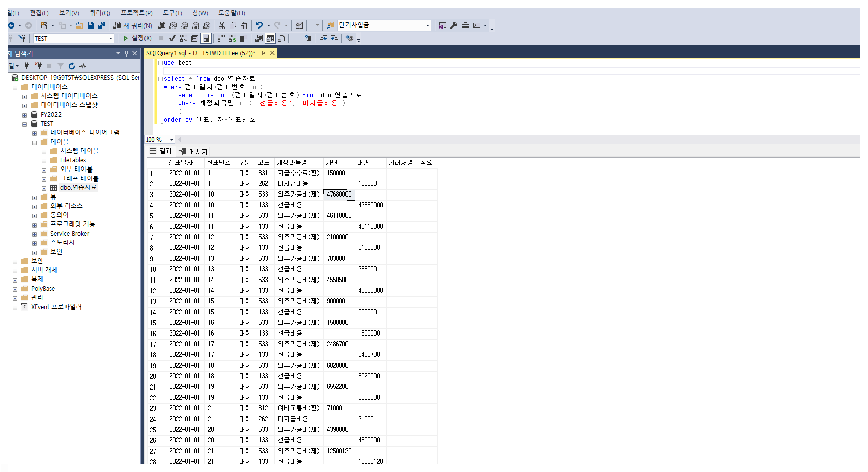Open the 쿼리(Q) menu

100,13
